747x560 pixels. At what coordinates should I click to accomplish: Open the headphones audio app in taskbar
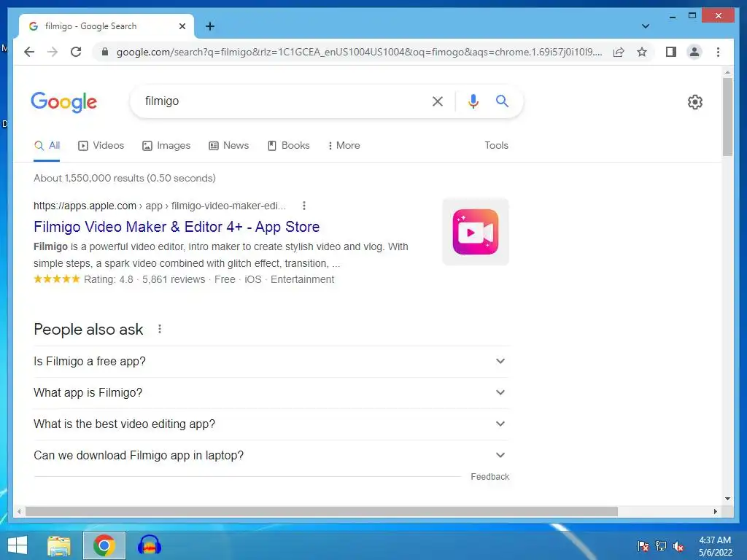150,545
